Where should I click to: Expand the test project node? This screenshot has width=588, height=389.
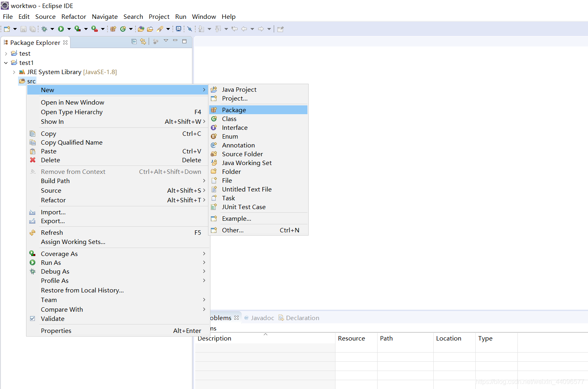(x=6, y=54)
